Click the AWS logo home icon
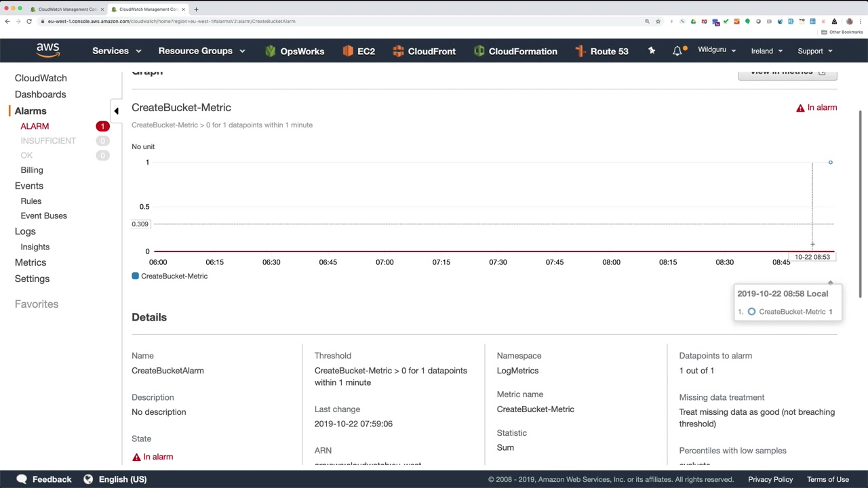868x488 pixels. pyautogui.click(x=48, y=51)
